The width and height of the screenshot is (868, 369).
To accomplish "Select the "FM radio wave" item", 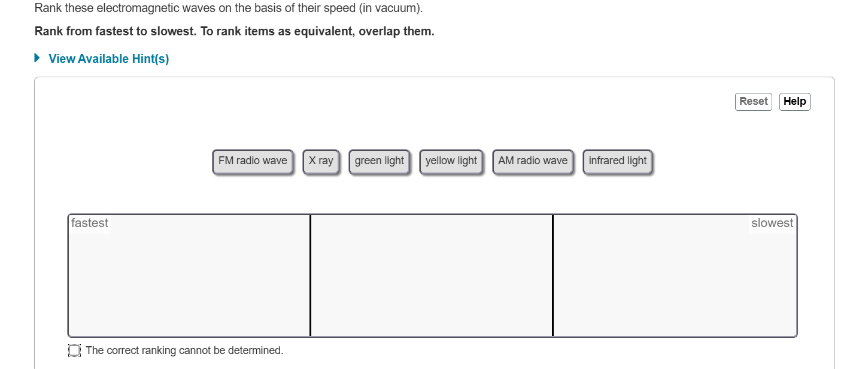I will click(253, 161).
